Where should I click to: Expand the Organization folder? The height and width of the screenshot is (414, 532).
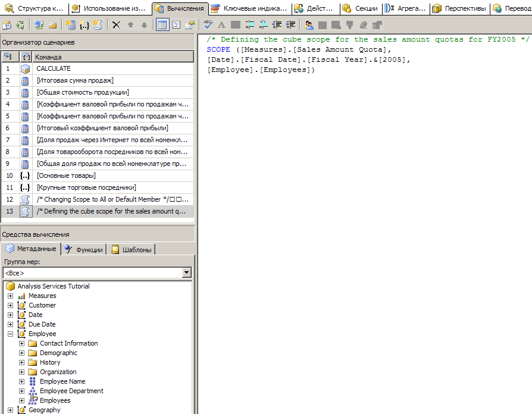pos(21,372)
